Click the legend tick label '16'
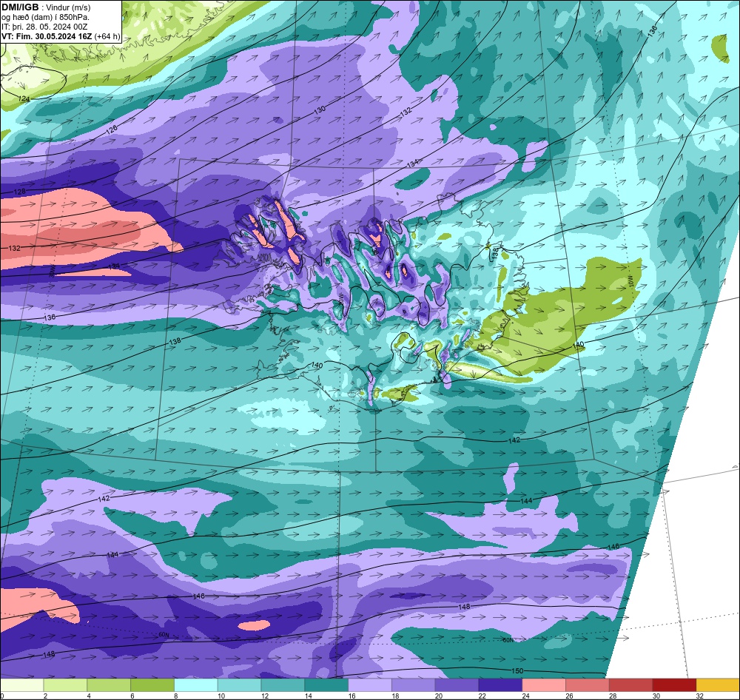 click(351, 696)
